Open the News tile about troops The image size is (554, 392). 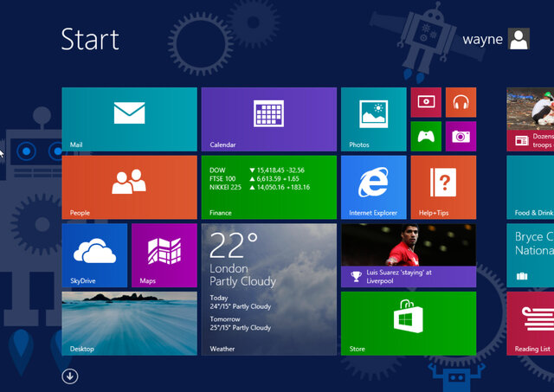[531, 119]
